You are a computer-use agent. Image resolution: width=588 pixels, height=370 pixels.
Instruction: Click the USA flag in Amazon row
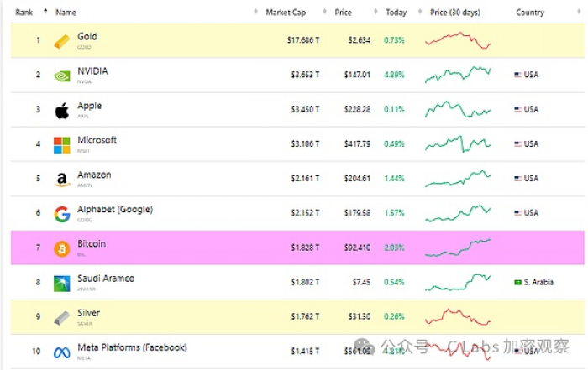pos(517,178)
